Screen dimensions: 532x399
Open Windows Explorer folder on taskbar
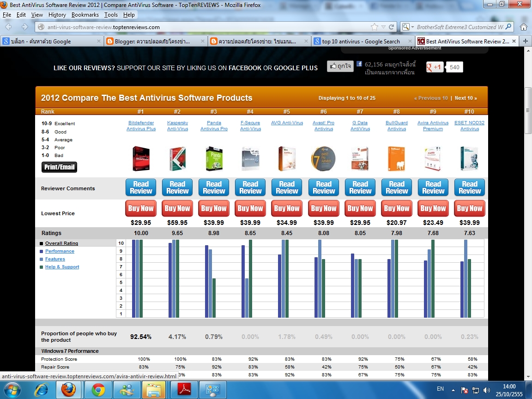154,390
